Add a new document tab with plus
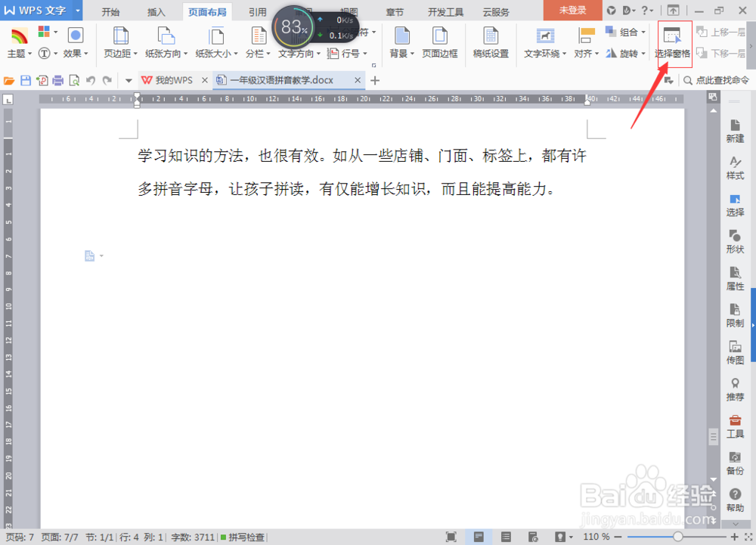 (x=375, y=80)
